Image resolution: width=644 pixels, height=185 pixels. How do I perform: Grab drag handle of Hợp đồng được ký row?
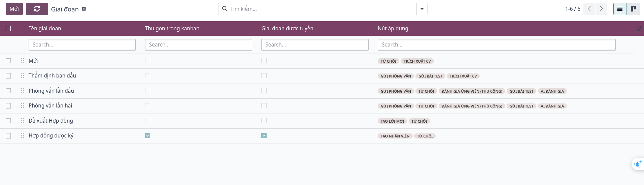pos(23,135)
